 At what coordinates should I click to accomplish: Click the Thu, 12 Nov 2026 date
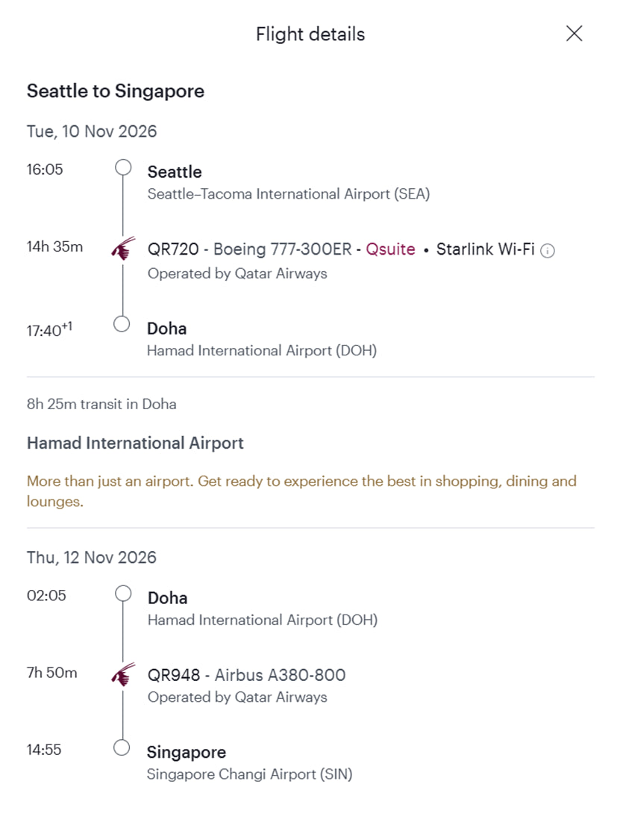tap(92, 557)
